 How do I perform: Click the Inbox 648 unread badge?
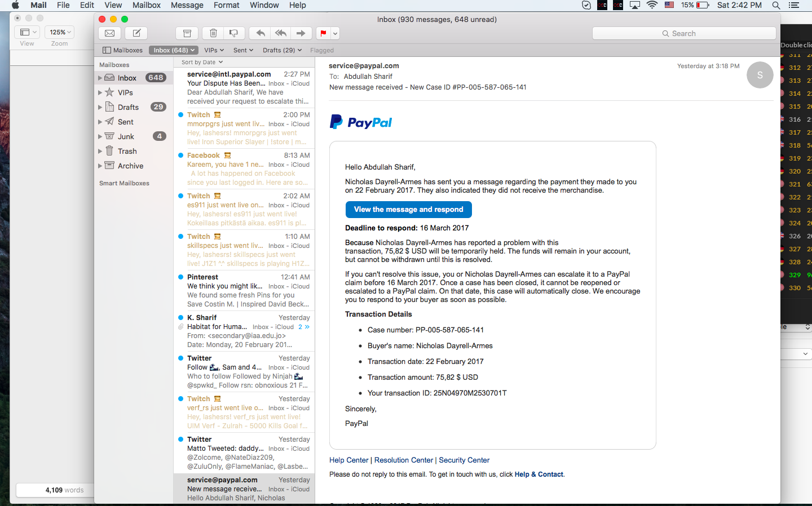point(156,78)
